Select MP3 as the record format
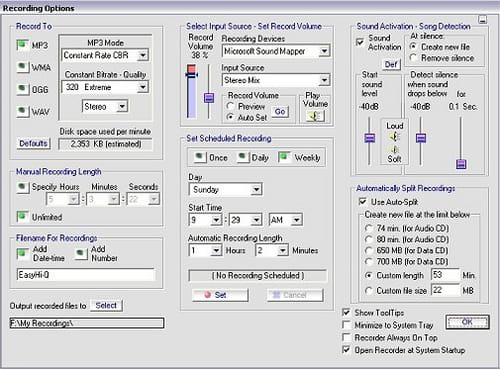 tap(22, 45)
